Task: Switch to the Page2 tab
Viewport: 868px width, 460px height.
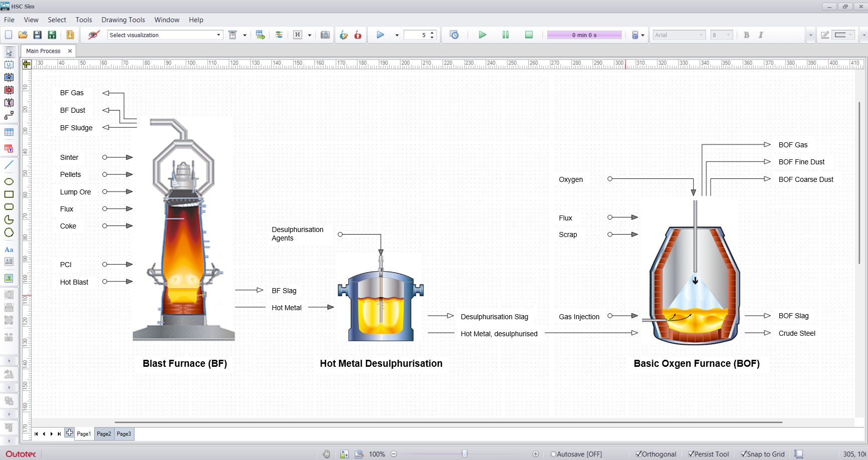Action: pyautogui.click(x=104, y=434)
